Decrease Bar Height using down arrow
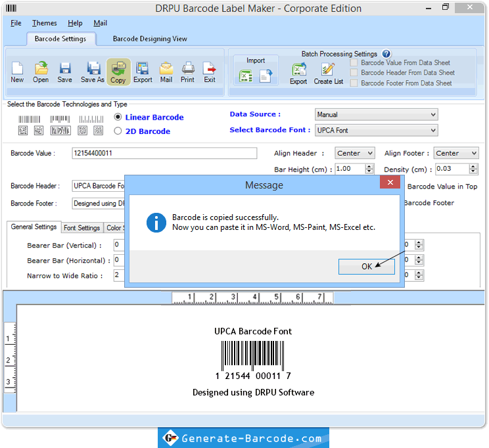The image size is (489, 448). click(369, 171)
